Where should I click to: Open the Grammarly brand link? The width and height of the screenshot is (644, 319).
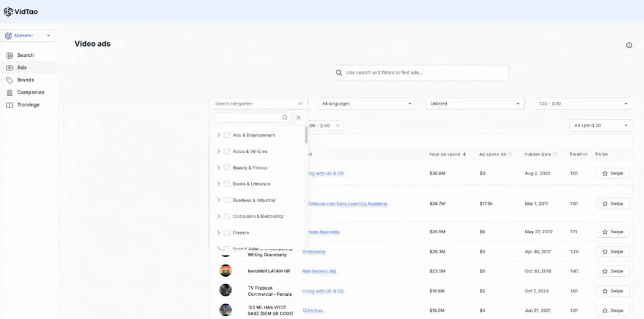click(314, 252)
